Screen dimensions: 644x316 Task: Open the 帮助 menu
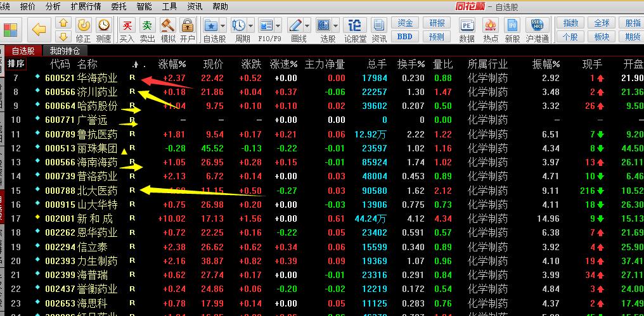220,6
